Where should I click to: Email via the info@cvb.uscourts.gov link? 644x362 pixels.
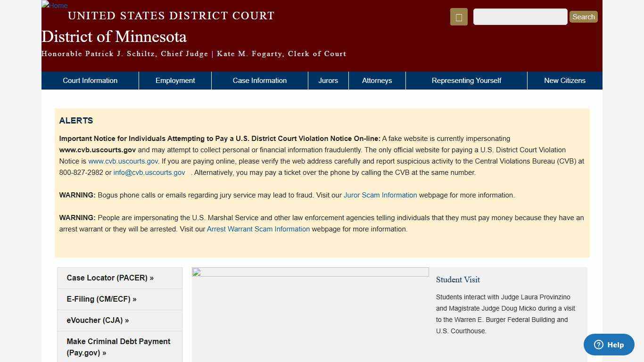149,173
